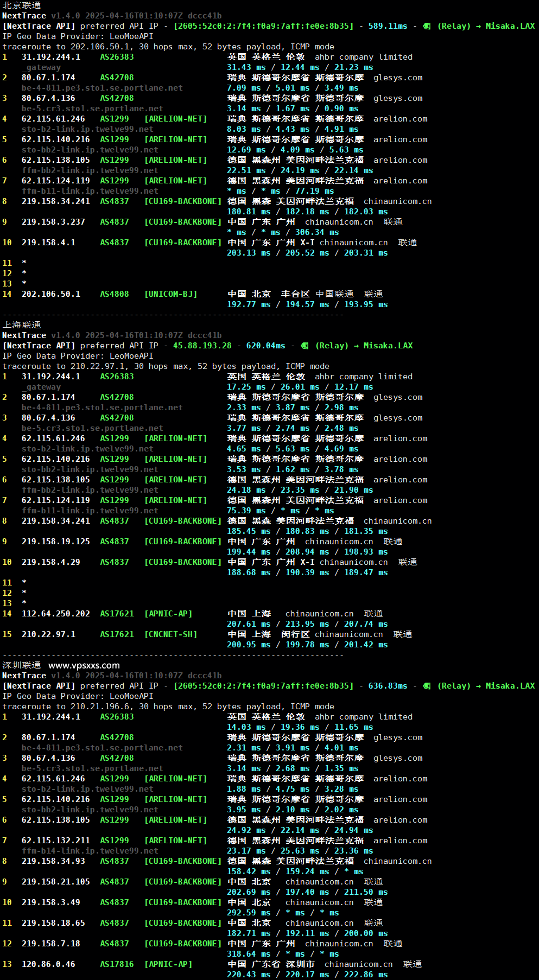Click latency line starting 220.43 ms
539x980 pixels.
click(x=307, y=975)
